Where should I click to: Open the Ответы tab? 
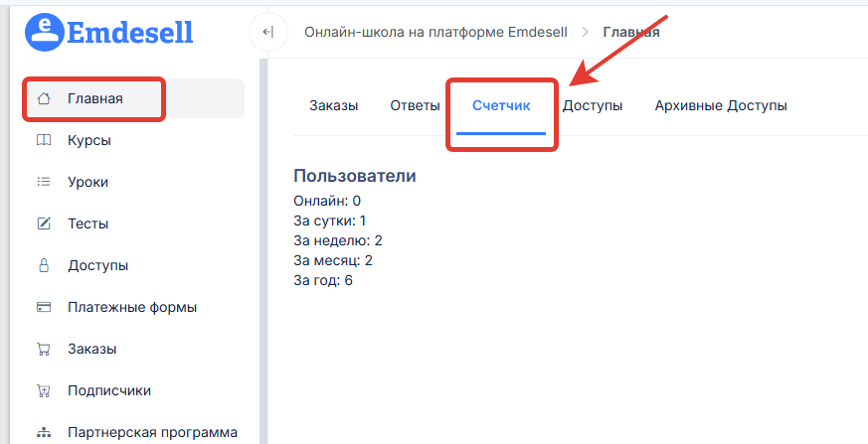pyautogui.click(x=415, y=105)
